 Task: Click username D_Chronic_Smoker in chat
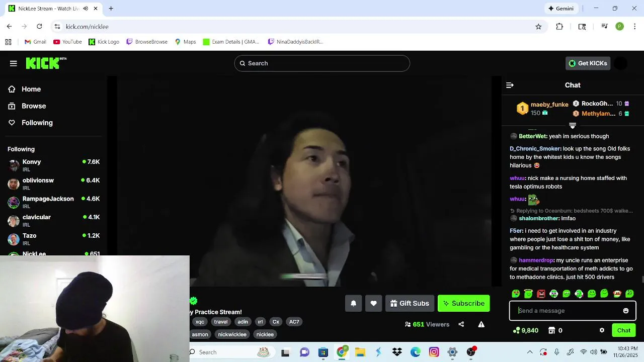pos(535,149)
